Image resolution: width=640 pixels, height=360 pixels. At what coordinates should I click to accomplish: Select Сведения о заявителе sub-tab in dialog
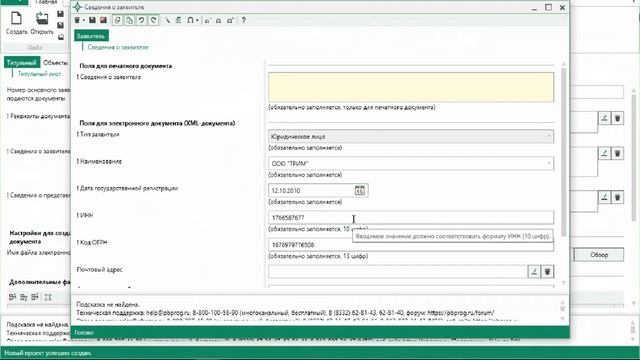118,47
